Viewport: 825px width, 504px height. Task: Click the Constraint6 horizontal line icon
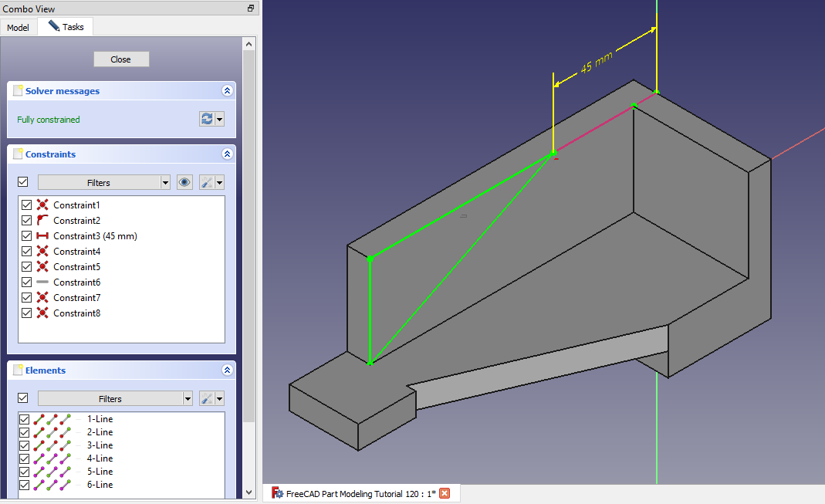(x=42, y=282)
